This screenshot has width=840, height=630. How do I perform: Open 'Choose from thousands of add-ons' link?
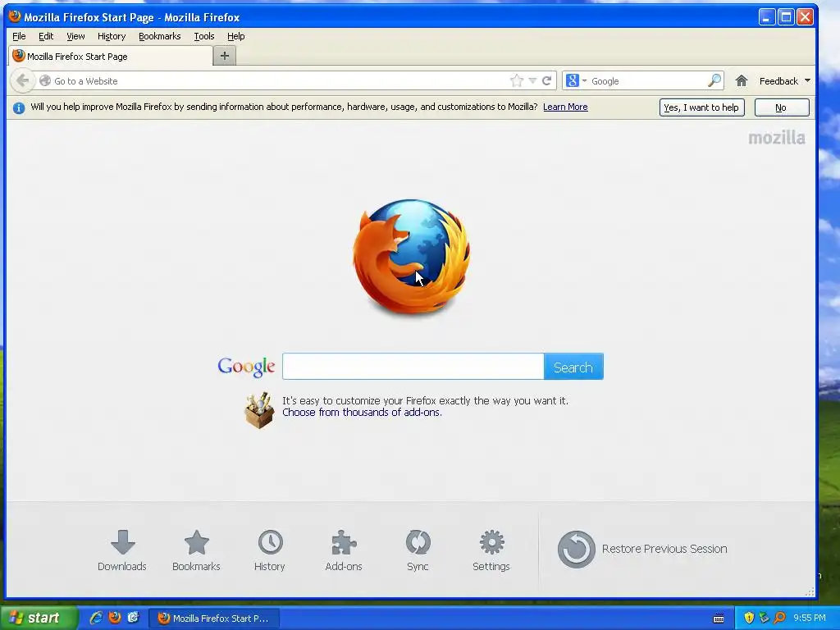coord(362,412)
